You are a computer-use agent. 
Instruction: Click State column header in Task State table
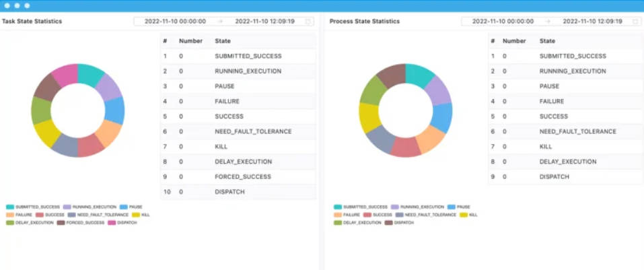click(x=223, y=41)
